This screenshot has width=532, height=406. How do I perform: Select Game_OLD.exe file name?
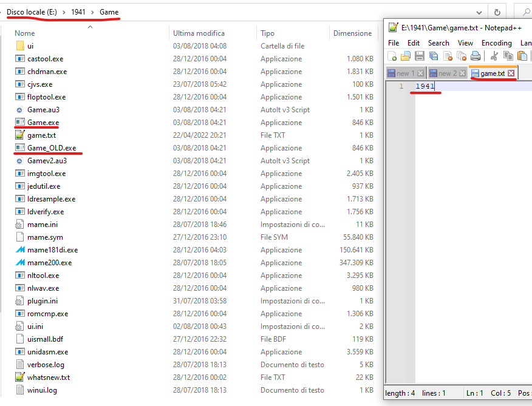(52, 148)
